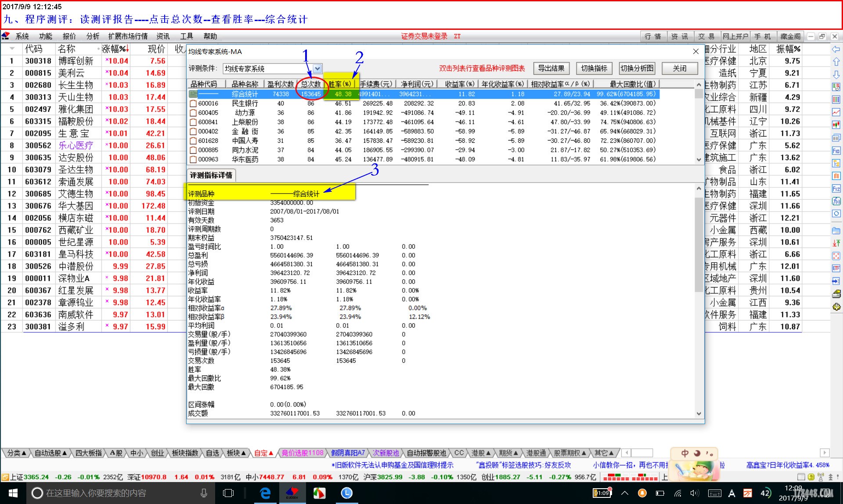Click the 切换指标 button
Screen dimensions: 843x504
pyautogui.click(x=594, y=68)
